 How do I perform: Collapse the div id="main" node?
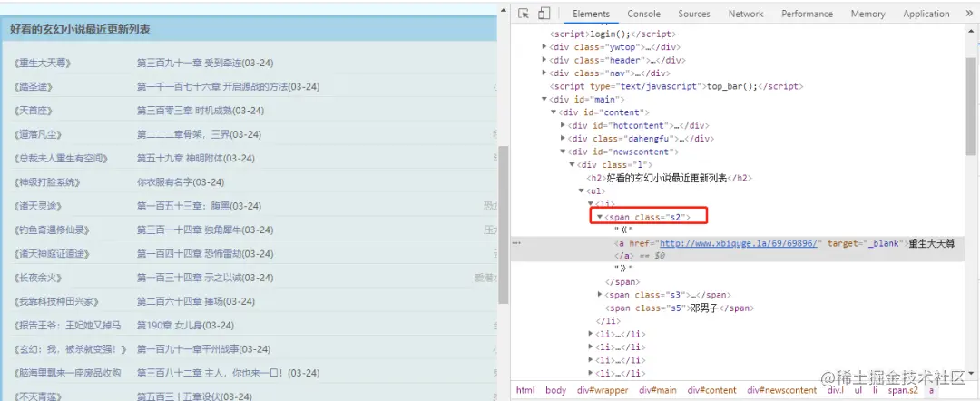tap(544, 99)
